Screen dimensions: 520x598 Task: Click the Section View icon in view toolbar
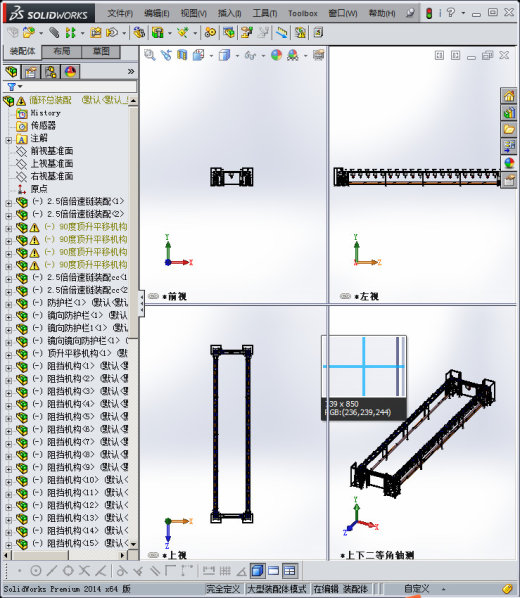pos(182,55)
